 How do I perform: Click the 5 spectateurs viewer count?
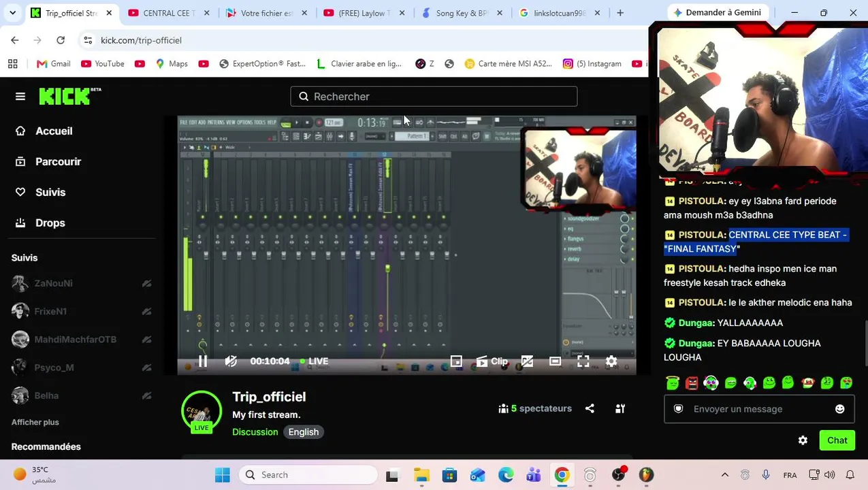[x=535, y=408]
